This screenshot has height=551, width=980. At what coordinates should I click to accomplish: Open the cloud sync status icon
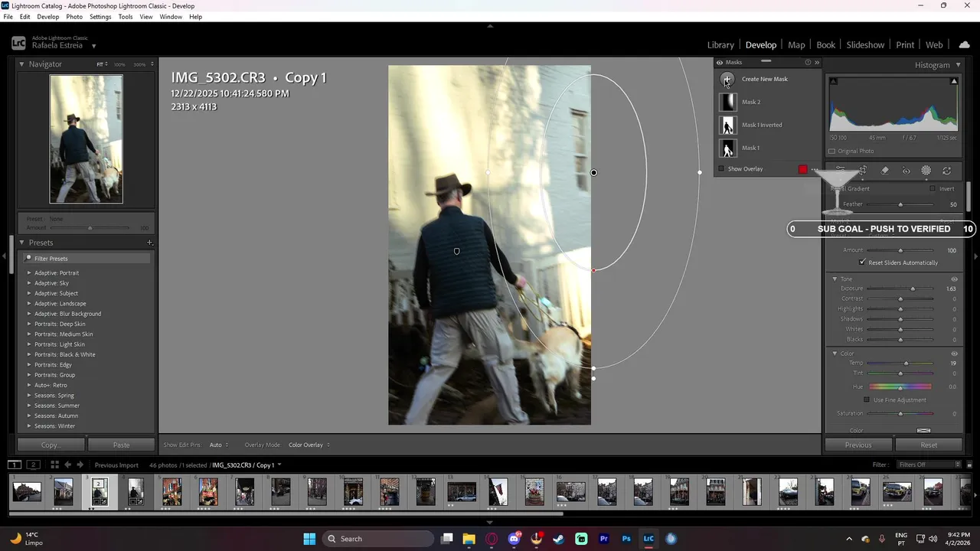click(964, 45)
